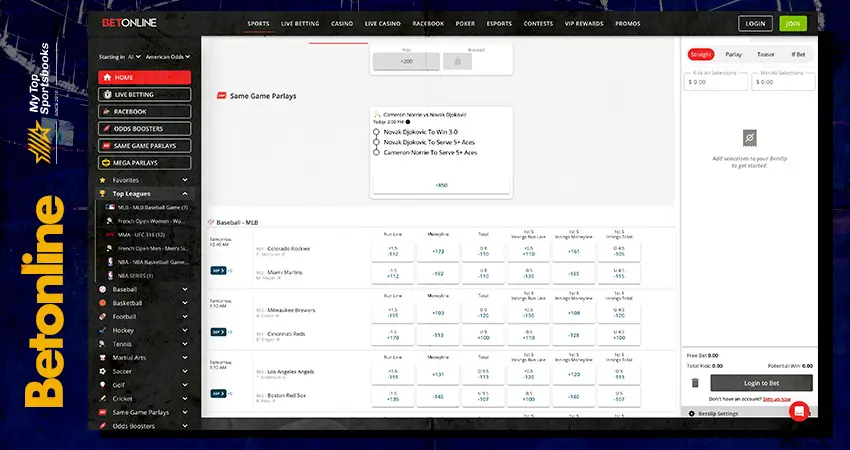850x450 pixels.
Task: Click the Betslip Settings gear icon
Action: [x=692, y=414]
